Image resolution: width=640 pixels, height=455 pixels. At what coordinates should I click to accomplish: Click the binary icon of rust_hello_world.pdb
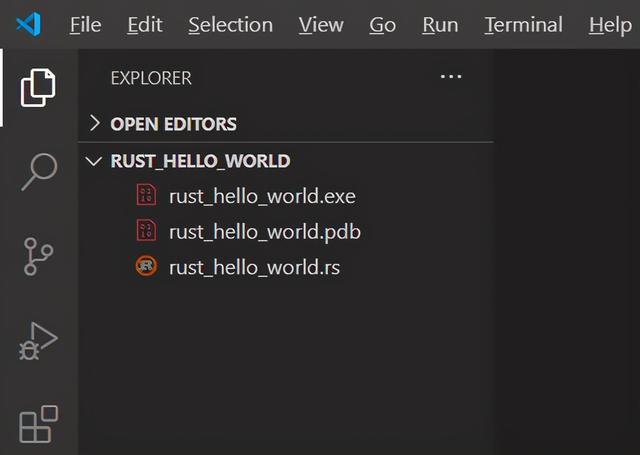click(x=146, y=231)
